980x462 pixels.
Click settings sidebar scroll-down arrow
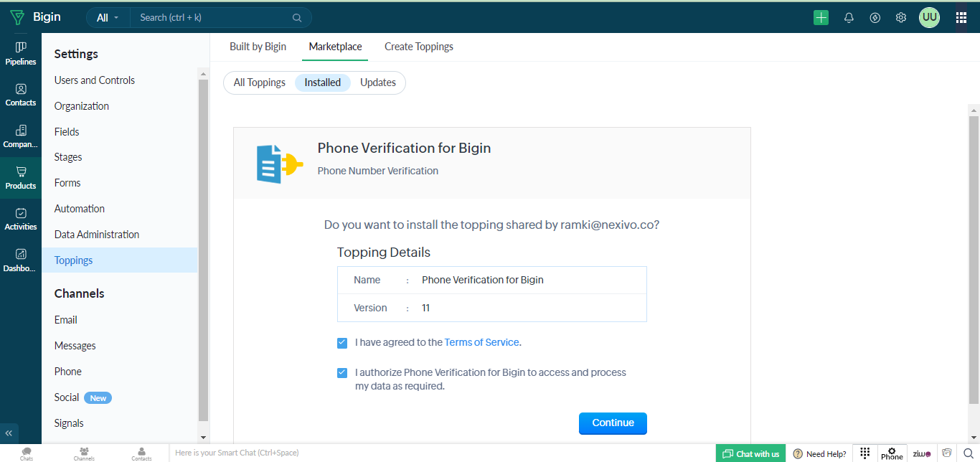(x=203, y=437)
